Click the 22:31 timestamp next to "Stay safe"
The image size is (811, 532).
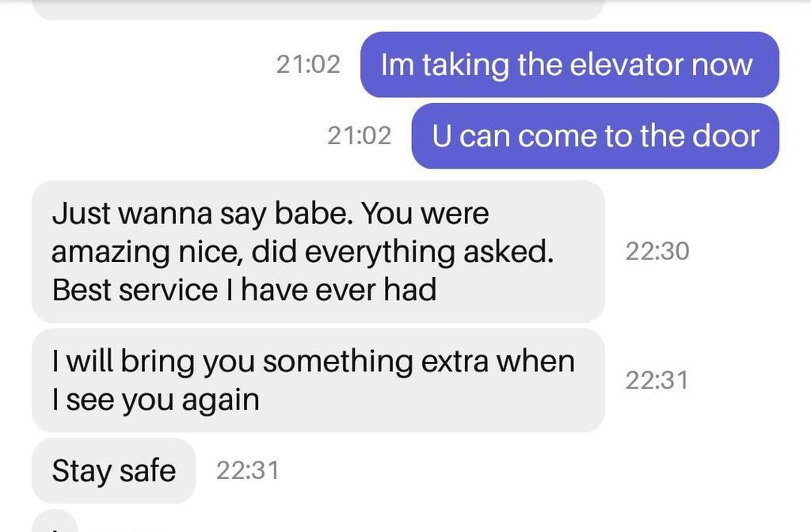pyautogui.click(x=248, y=470)
